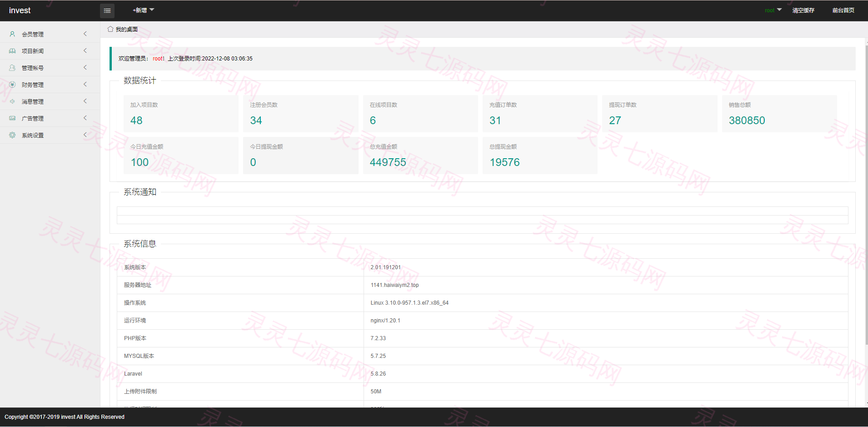Click the 清空缓存 link

coord(803,10)
